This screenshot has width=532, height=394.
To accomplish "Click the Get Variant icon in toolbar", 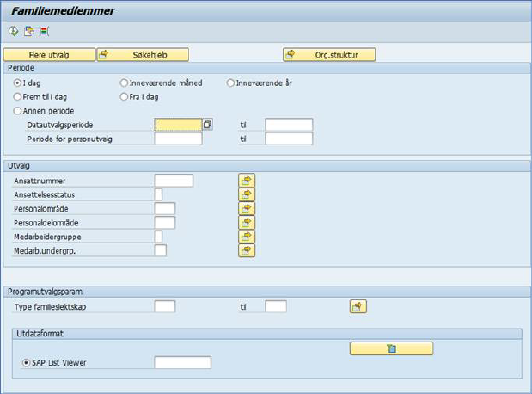I will pyautogui.click(x=29, y=31).
